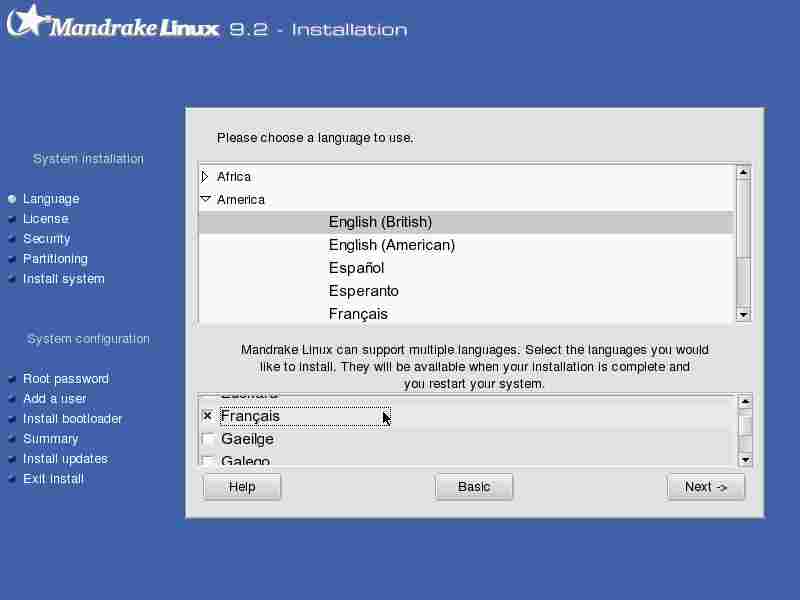Click the Root password step label
Viewport: 800px width, 600px height.
[66, 379]
